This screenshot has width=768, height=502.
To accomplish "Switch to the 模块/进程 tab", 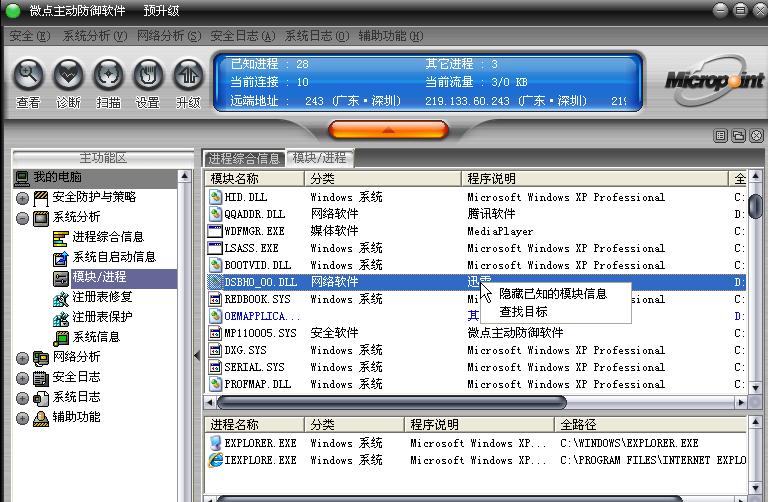I will [319, 158].
